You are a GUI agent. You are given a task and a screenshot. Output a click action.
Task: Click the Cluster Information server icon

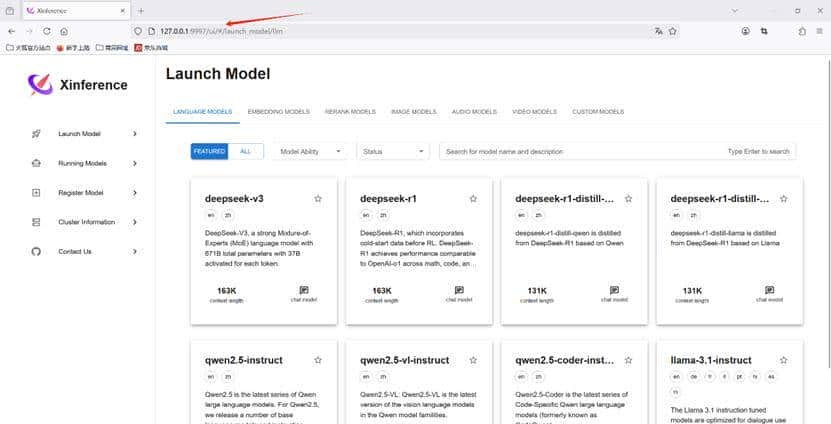[36, 222]
